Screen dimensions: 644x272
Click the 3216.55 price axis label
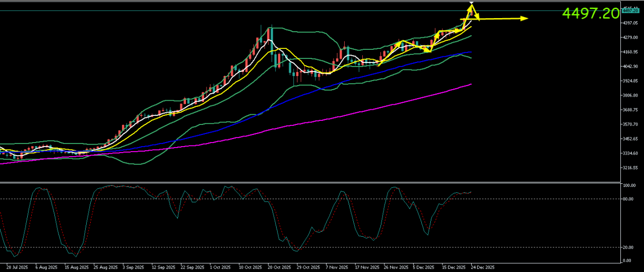[x=629, y=168]
